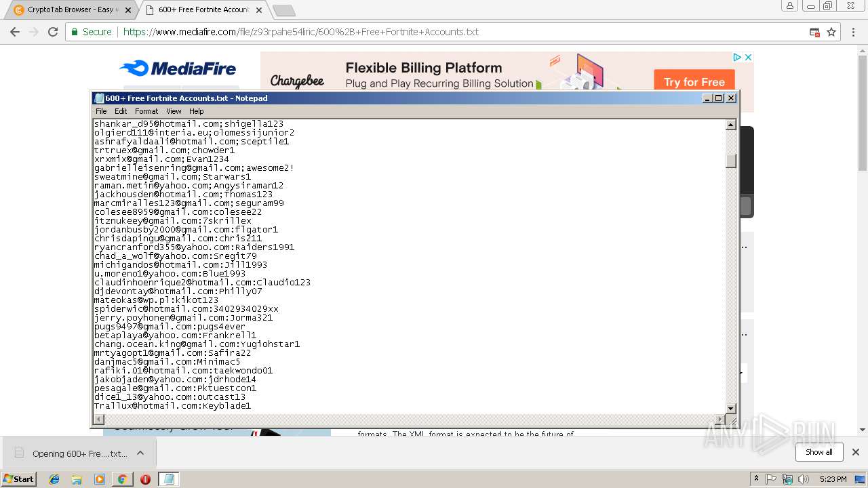Image resolution: width=868 pixels, height=488 pixels.
Task: Click Show all downloads button
Action: 819,452
